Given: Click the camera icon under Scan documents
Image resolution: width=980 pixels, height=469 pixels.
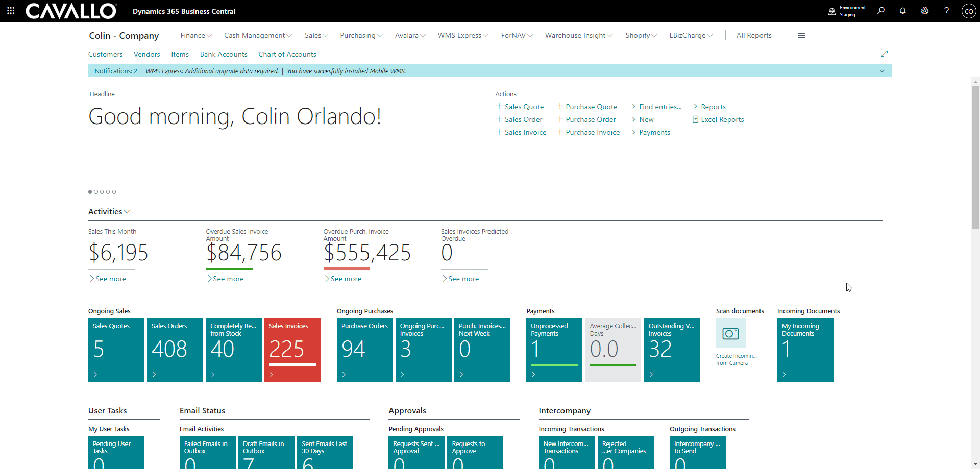Looking at the screenshot, I should (x=730, y=333).
